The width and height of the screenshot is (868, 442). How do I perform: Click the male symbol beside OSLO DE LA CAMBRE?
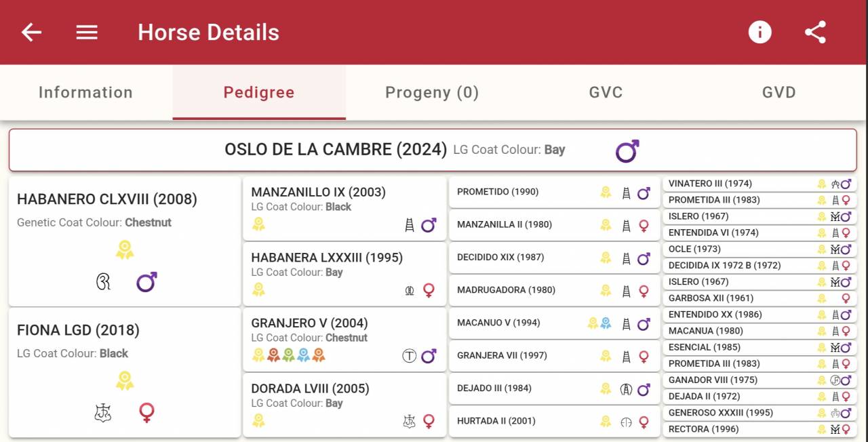(627, 150)
